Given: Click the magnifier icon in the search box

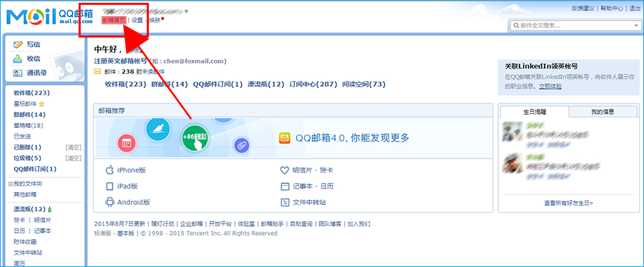Looking at the screenshot, I should 515,26.
